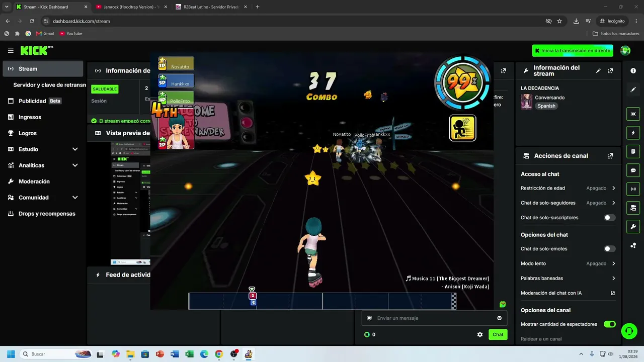Viewport: 644px width, 362px height.
Task: Open Servidor y clave de retransmisión
Action: tap(49, 85)
